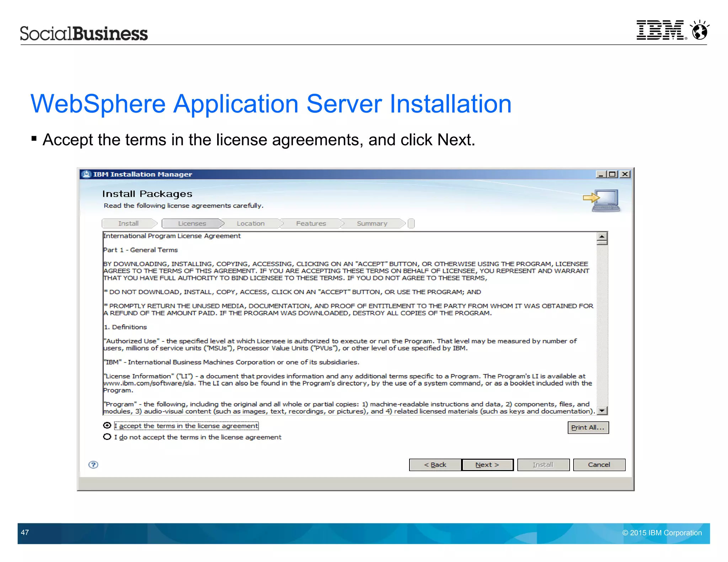This screenshot has height=562, width=728.
Task: Click the license scrollbar track
Action: coord(602,325)
